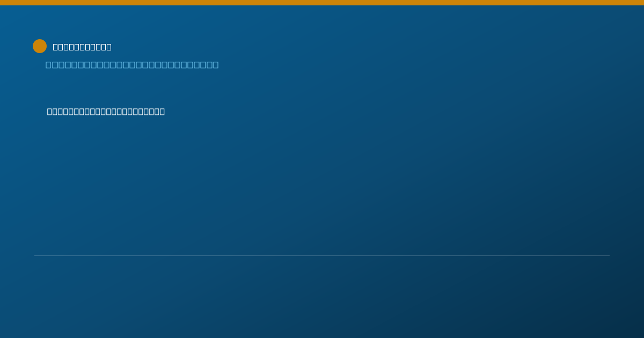Click the orange circle icon

click(40, 46)
